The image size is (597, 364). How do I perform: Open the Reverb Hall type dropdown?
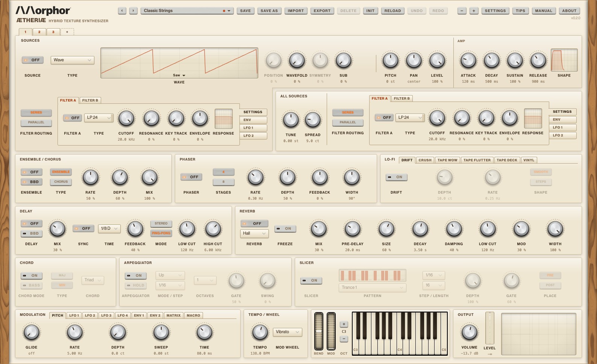[254, 234]
